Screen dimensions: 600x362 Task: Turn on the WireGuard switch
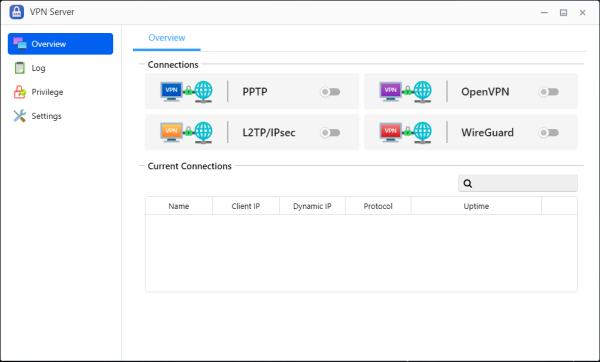click(x=549, y=132)
